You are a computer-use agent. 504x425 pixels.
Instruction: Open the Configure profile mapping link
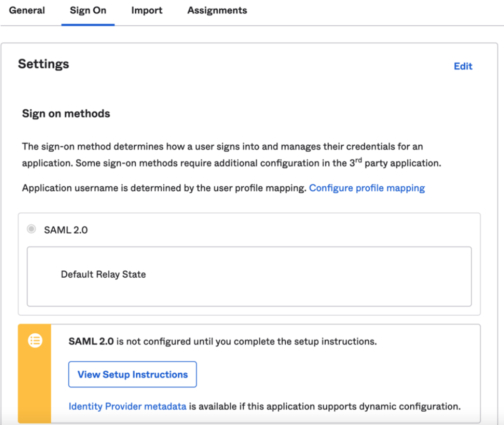367,188
